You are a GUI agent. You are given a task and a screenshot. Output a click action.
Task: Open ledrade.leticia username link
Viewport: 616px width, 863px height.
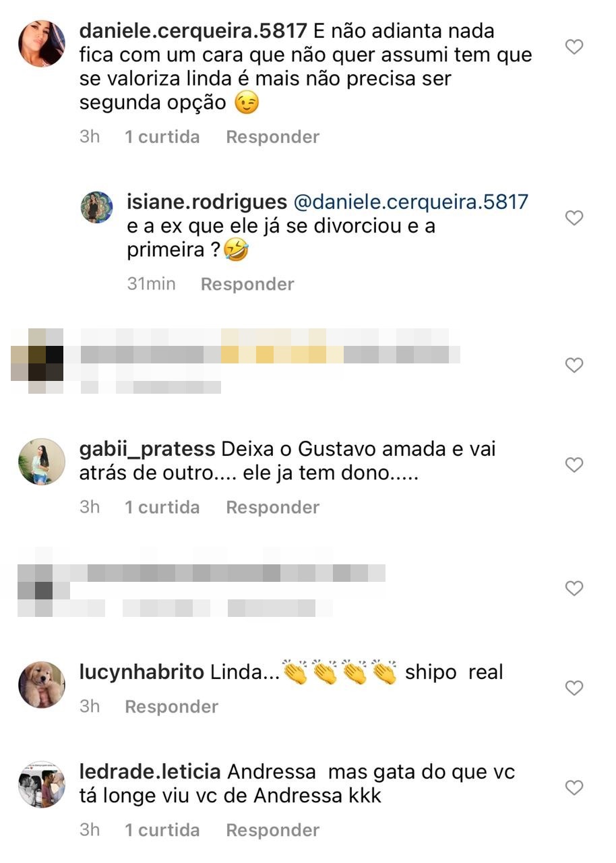150,772
